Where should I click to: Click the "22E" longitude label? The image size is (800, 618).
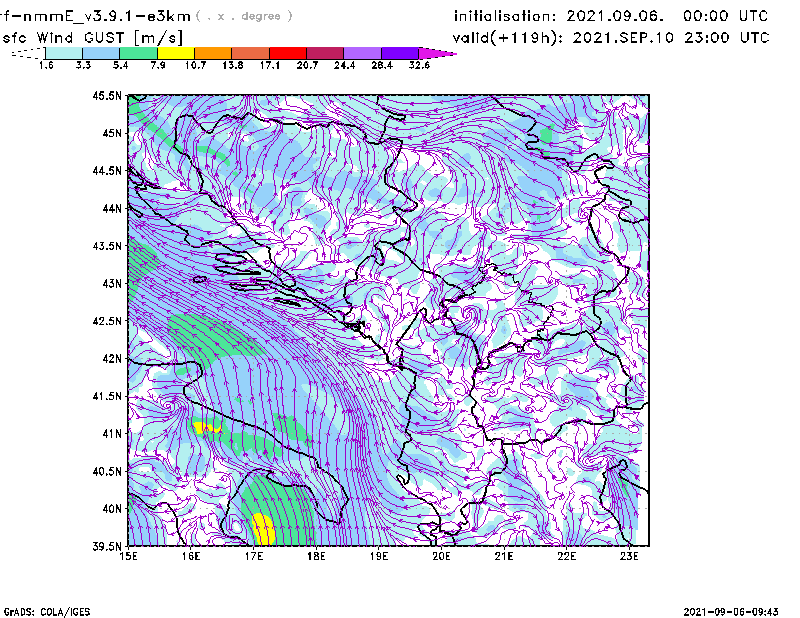point(566,556)
